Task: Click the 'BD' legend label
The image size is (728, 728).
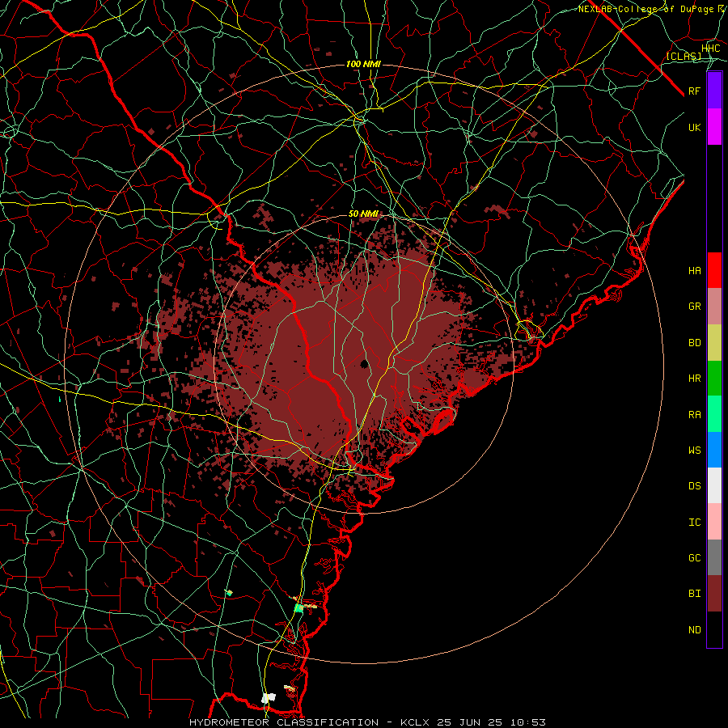Action: pos(694,343)
